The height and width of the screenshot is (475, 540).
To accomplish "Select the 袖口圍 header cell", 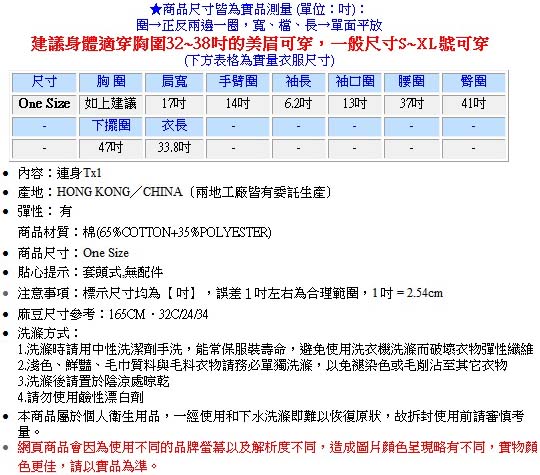I will (354, 82).
